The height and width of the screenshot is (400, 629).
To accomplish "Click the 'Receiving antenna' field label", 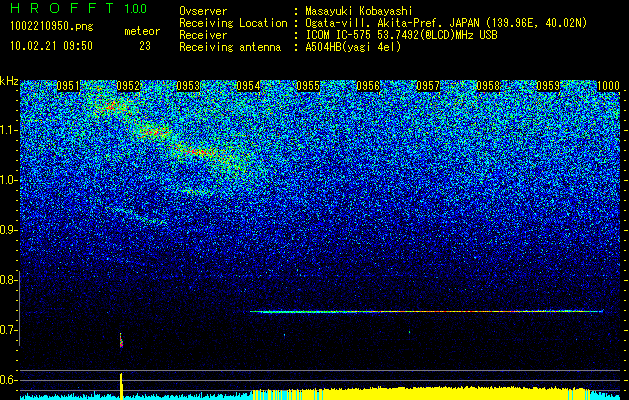I will [230, 47].
